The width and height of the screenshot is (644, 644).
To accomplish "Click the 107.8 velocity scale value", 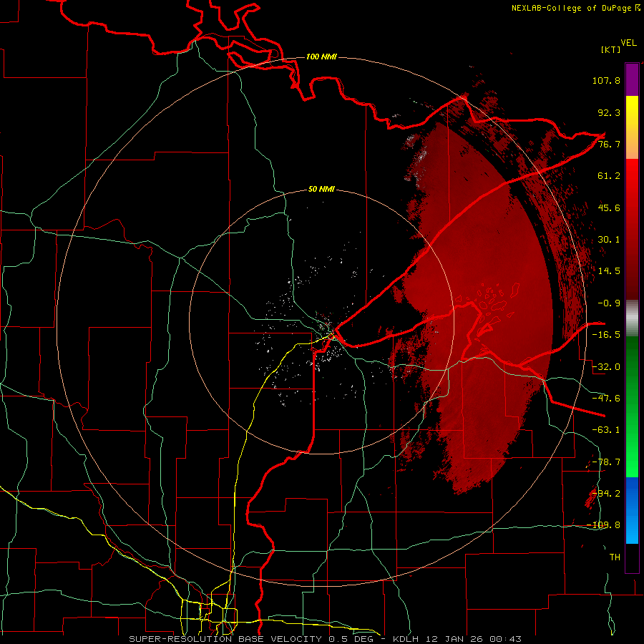I will [x=606, y=80].
